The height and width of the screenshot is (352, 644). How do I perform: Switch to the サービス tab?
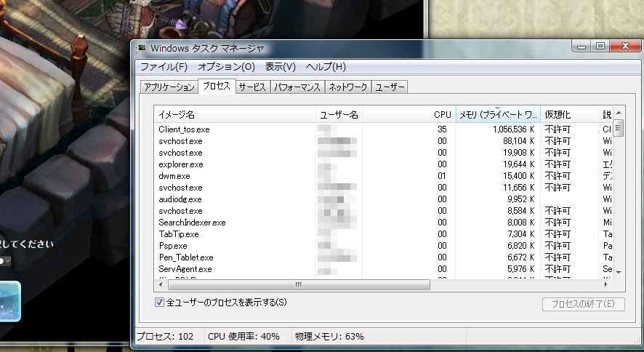point(252,87)
